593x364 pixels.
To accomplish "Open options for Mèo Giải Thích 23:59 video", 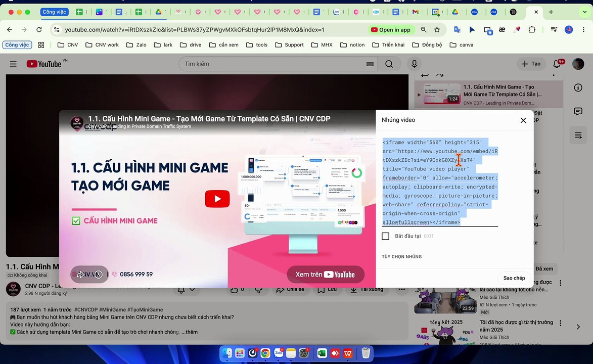I will pyautogui.click(x=561, y=283).
